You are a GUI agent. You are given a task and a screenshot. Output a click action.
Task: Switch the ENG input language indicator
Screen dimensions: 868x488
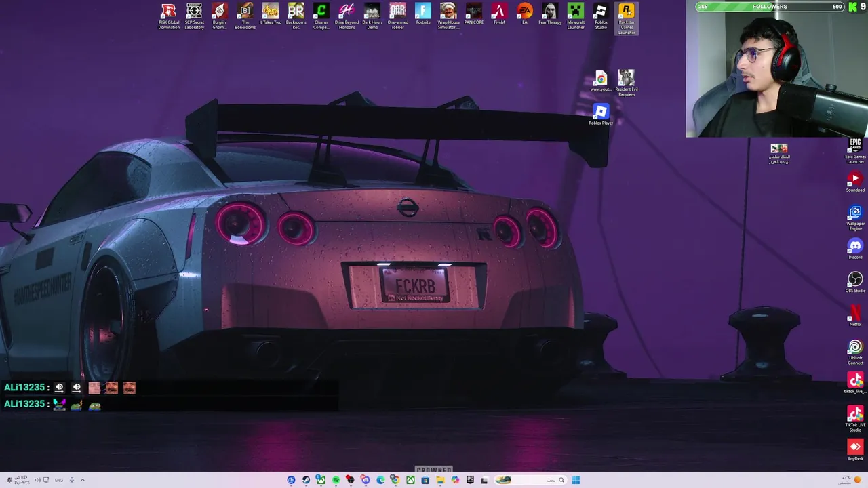tap(59, 480)
